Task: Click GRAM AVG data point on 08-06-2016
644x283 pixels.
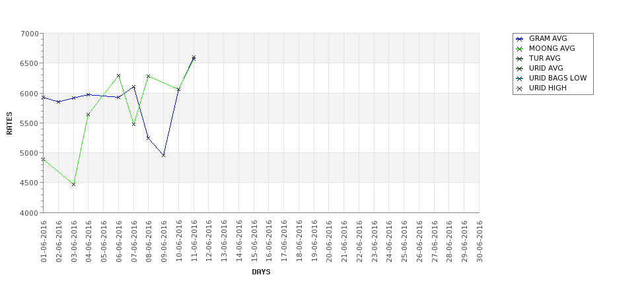Action: coord(148,138)
